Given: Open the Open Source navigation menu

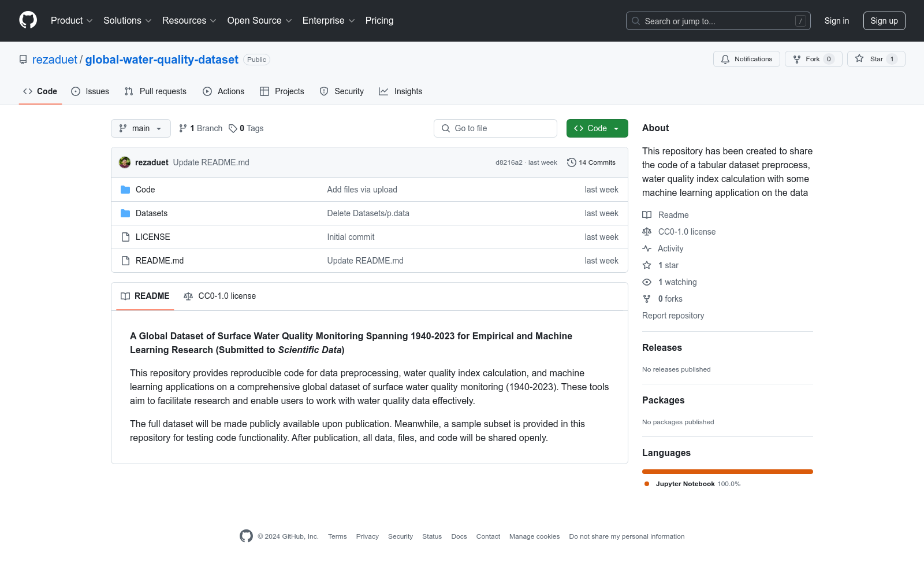Looking at the screenshot, I should [259, 21].
